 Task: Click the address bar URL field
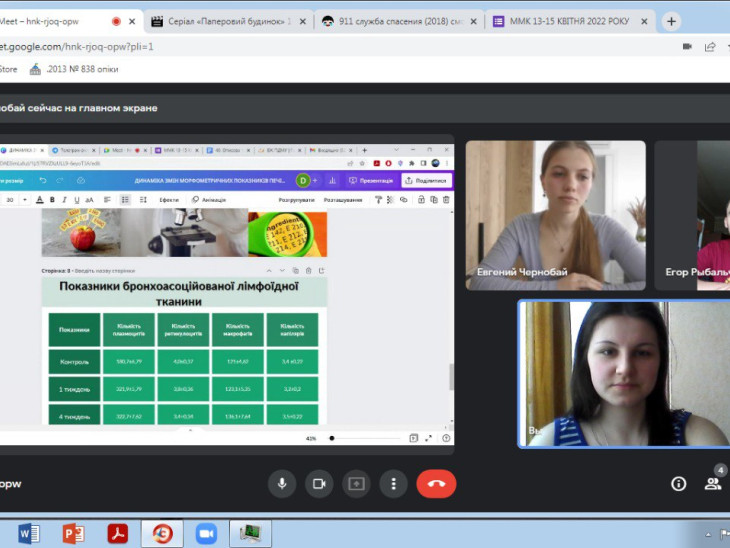[x=326, y=47]
